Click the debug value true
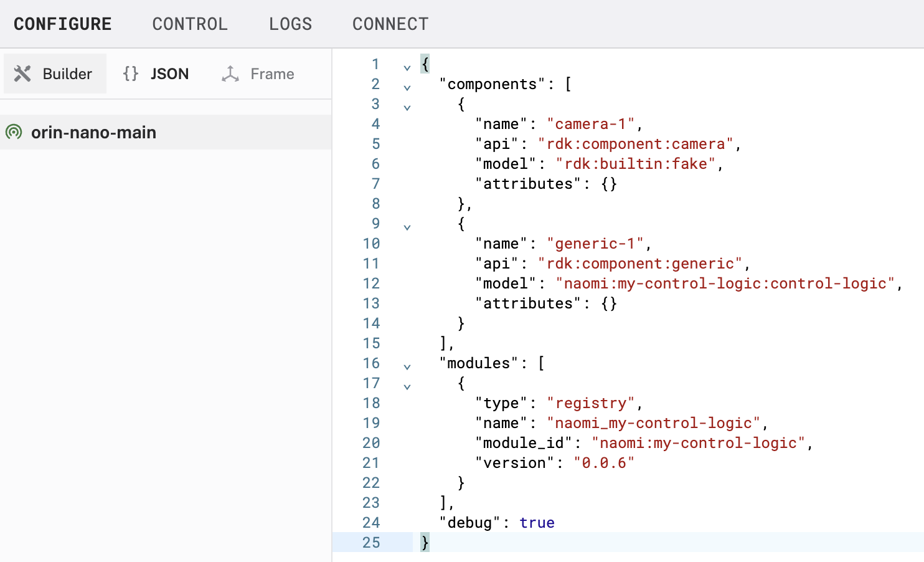 pyautogui.click(x=537, y=523)
